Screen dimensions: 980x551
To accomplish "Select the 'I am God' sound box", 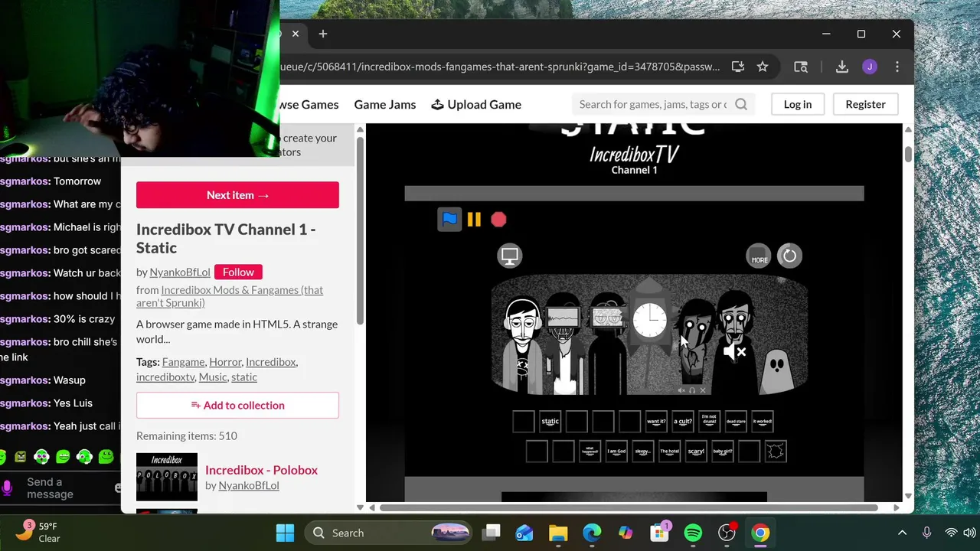I will point(616,452).
